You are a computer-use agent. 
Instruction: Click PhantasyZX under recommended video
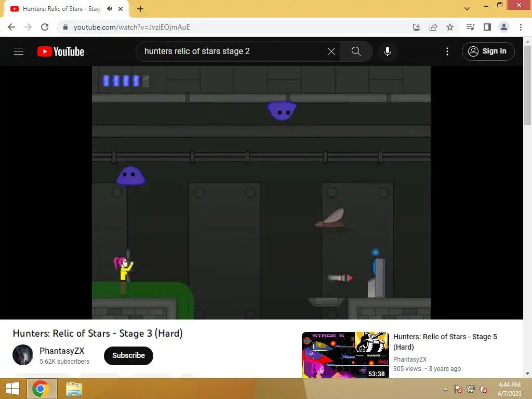coord(410,360)
